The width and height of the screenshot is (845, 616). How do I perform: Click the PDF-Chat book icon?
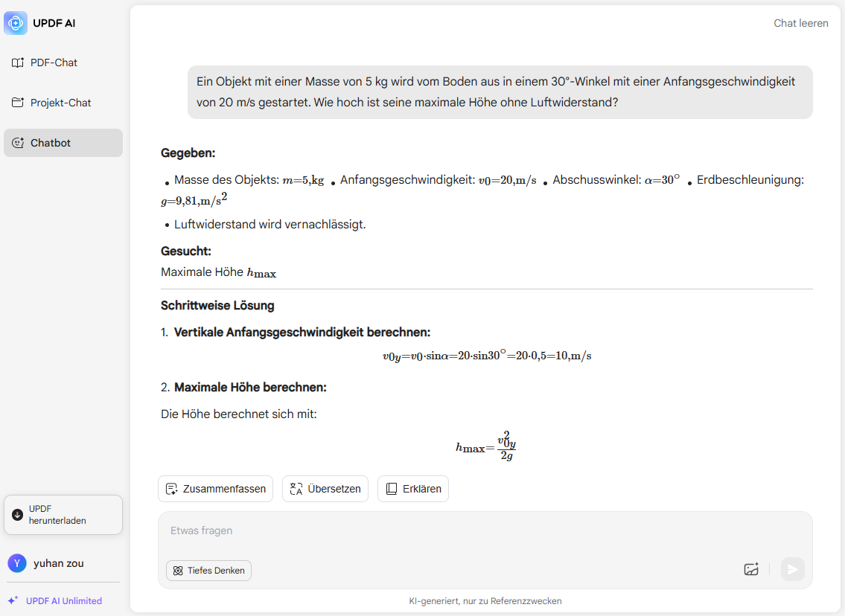18,62
